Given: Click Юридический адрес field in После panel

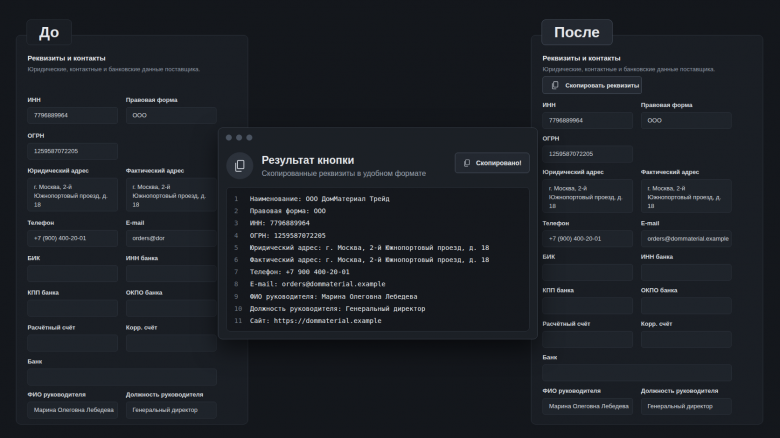Looking at the screenshot, I should tap(587, 197).
